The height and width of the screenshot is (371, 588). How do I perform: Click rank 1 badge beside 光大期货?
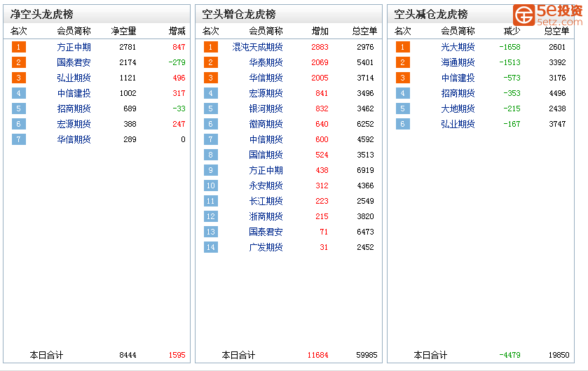(403, 47)
